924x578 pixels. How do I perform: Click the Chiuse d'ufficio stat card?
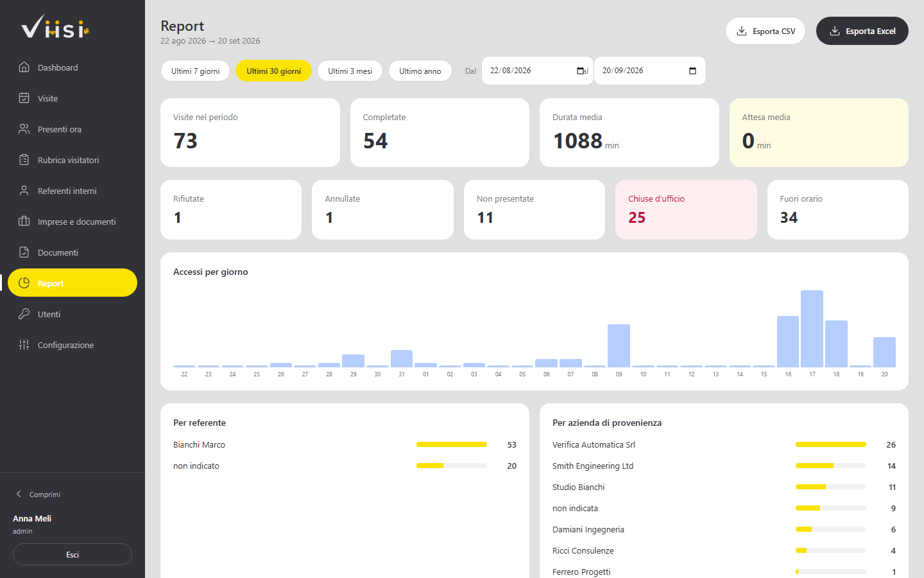(686, 209)
